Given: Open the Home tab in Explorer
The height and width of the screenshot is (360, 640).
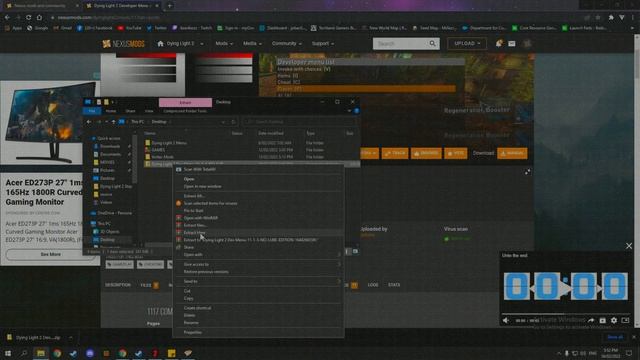Looking at the screenshot, I should click(x=111, y=111).
